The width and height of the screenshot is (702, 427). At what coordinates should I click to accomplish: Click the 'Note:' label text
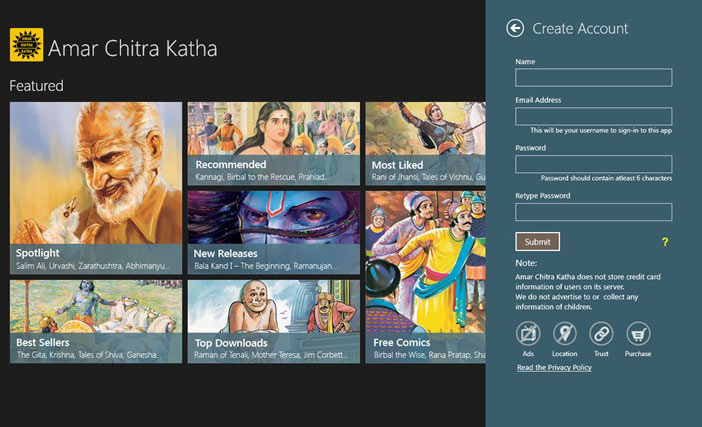click(x=526, y=263)
